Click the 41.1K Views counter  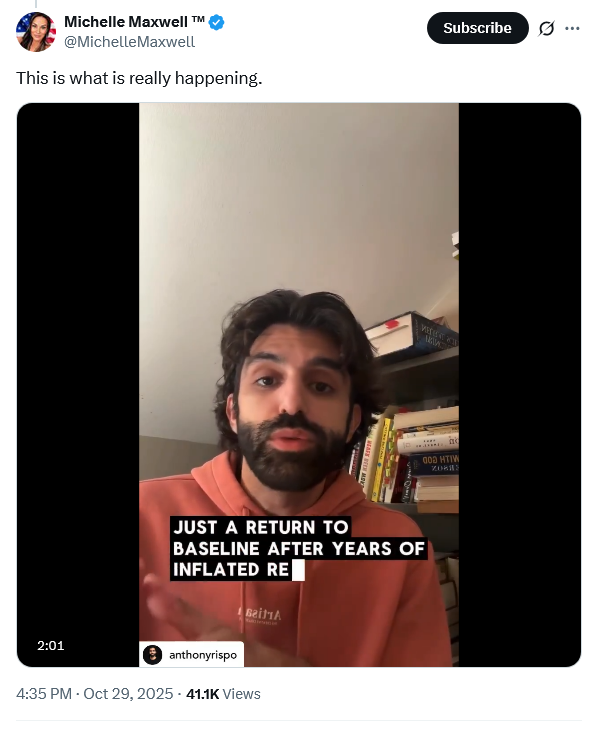click(223, 694)
